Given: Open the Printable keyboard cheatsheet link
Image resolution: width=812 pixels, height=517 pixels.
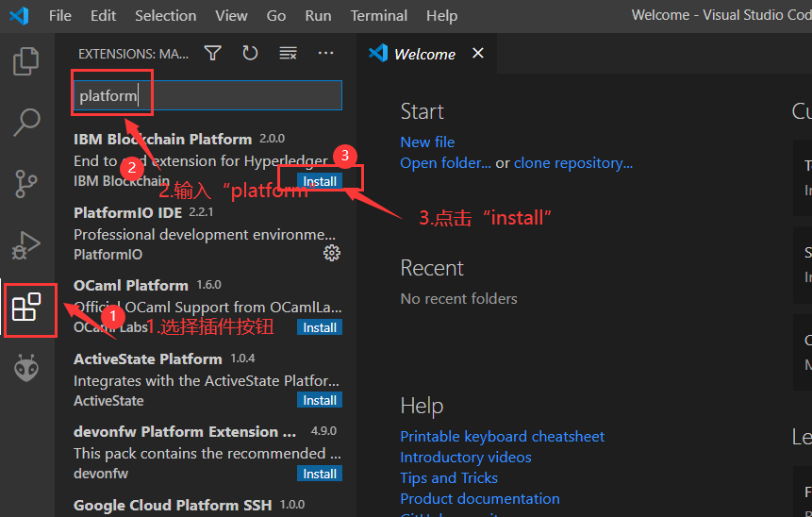Looking at the screenshot, I should click(x=502, y=436).
